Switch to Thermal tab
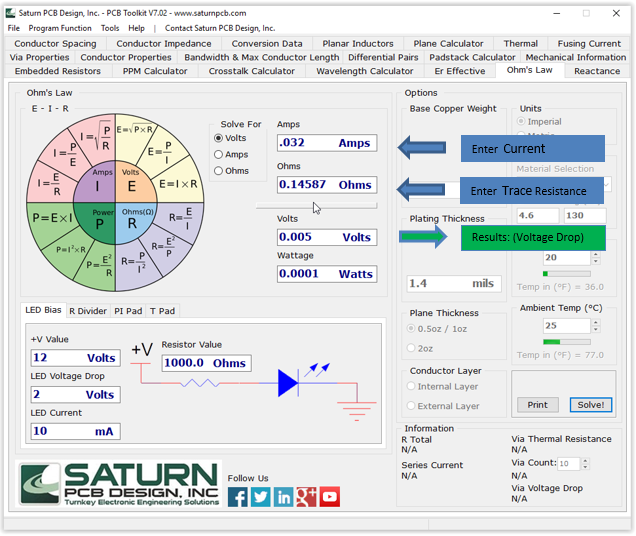 [520, 43]
